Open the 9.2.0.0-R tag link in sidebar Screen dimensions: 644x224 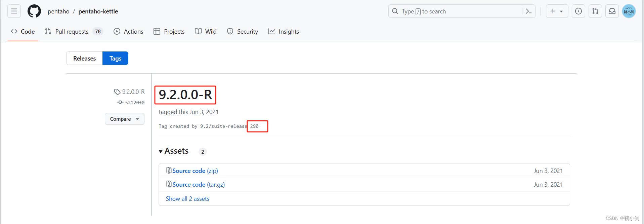pyautogui.click(x=133, y=91)
